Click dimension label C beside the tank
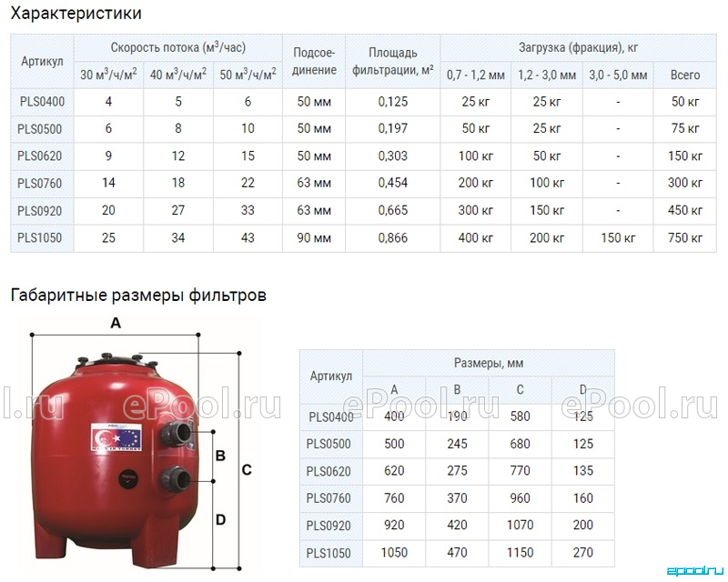 247,470
